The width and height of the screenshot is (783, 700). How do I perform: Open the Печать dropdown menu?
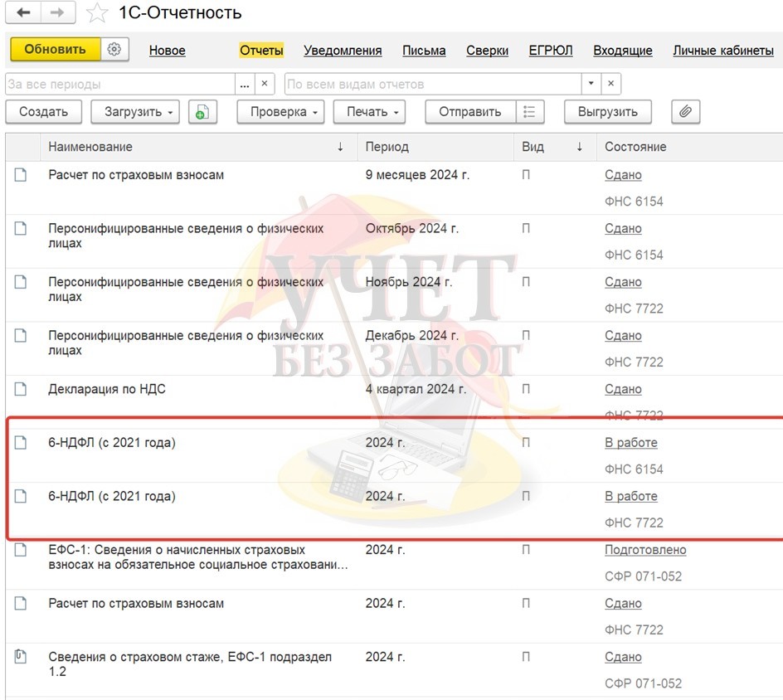(x=370, y=112)
